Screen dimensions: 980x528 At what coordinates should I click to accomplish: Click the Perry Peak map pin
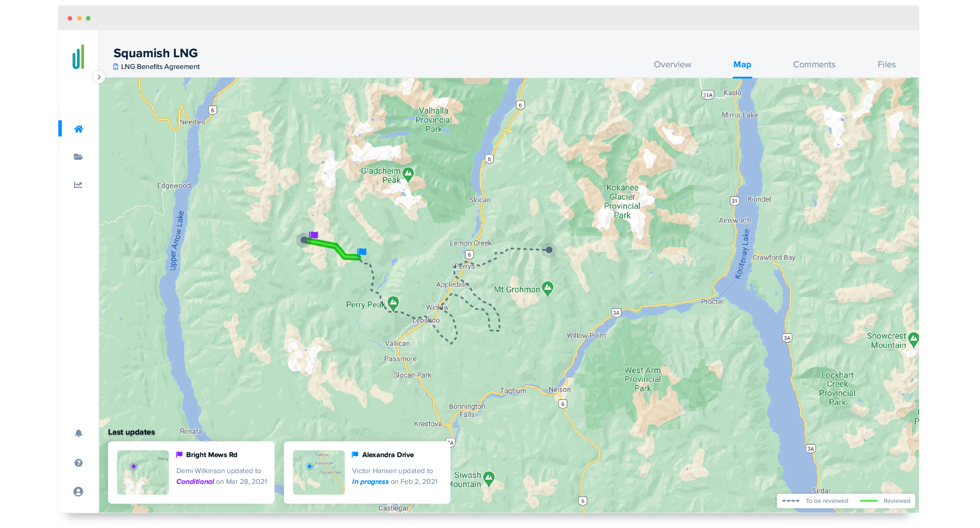(393, 303)
